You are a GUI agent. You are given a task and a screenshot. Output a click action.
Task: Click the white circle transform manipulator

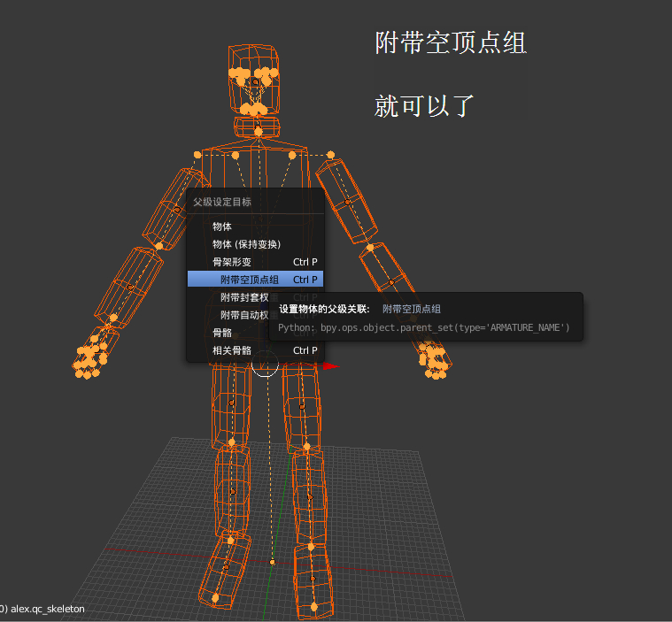coord(266,364)
